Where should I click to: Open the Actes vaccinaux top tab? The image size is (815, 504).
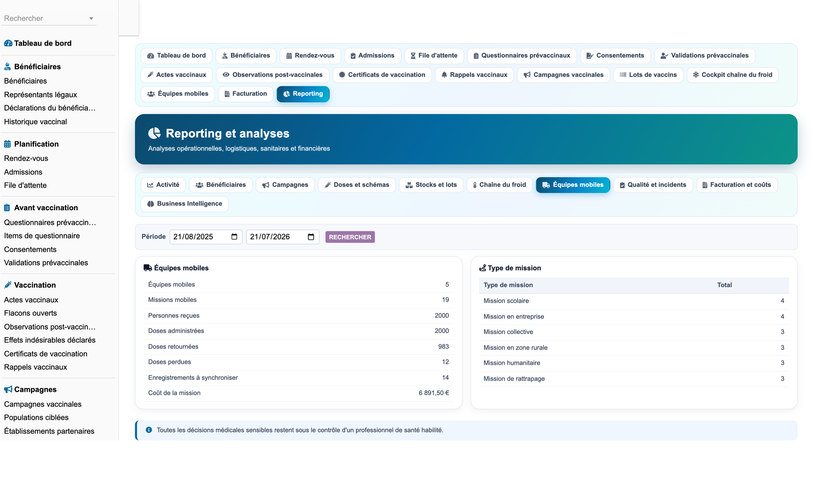coord(177,75)
